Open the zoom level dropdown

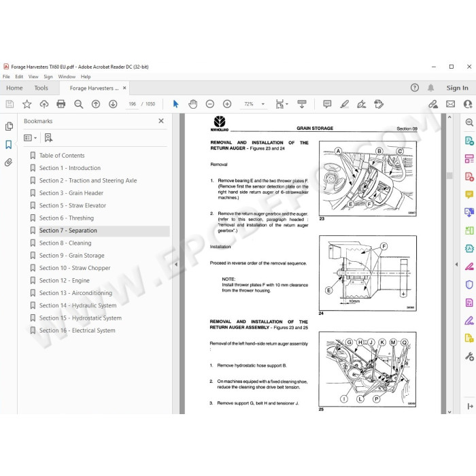point(263,104)
